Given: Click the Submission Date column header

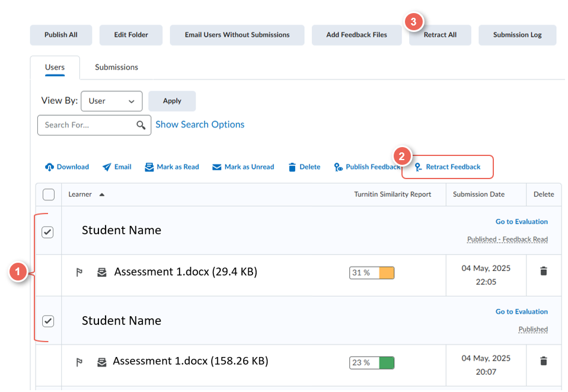Looking at the screenshot, I should coord(478,195).
